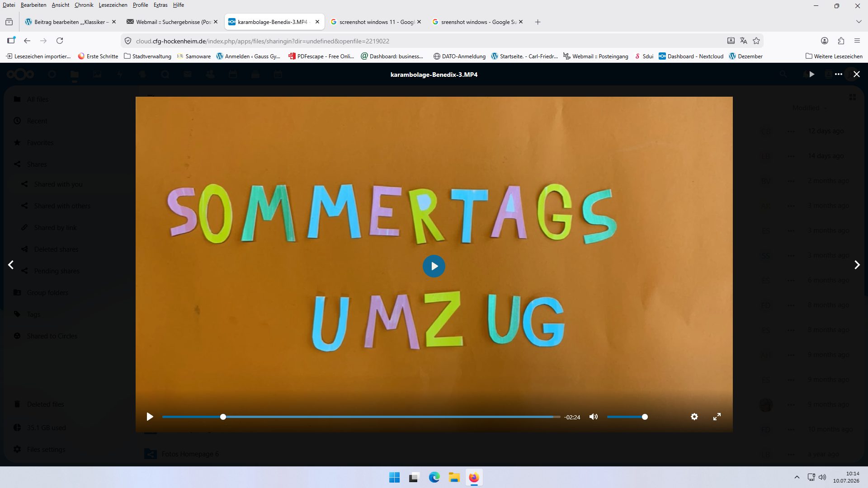Viewport: 868px width, 488px height.
Task: Open Windows Start menu
Action: 394,478
